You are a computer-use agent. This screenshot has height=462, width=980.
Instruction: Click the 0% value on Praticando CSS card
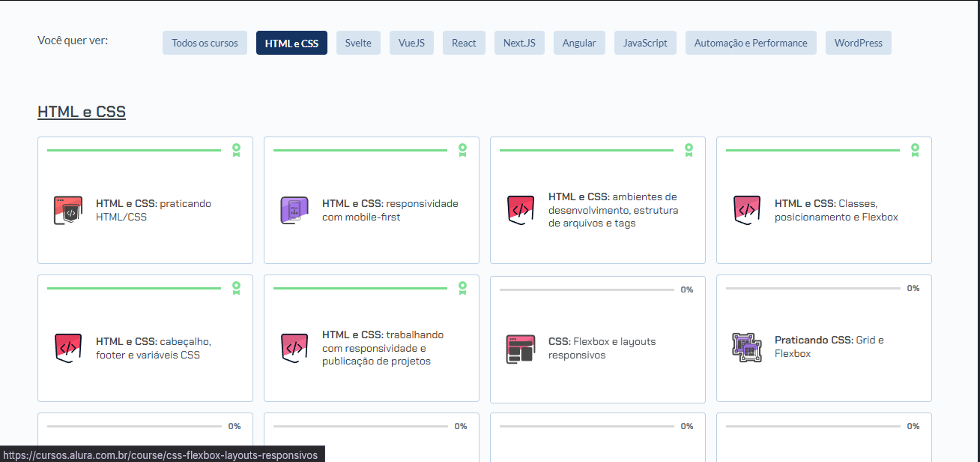pos(913,288)
